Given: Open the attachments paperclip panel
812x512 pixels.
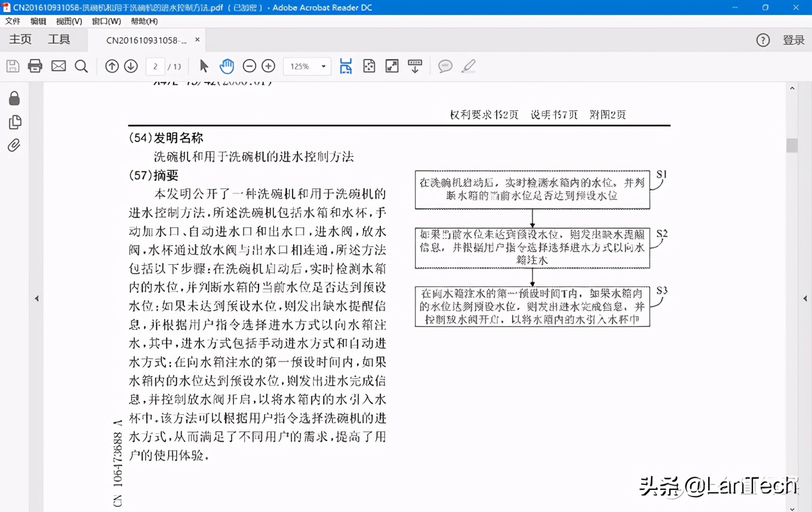Looking at the screenshot, I should tap(14, 144).
